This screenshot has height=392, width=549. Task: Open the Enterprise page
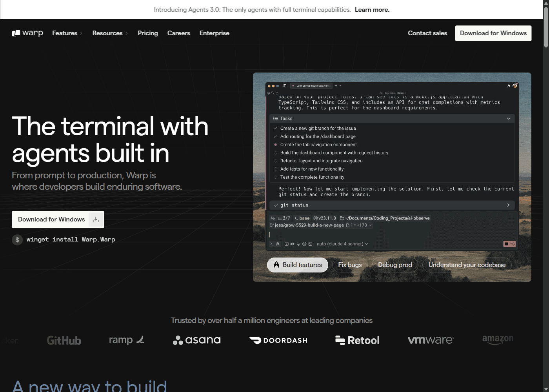(x=215, y=33)
